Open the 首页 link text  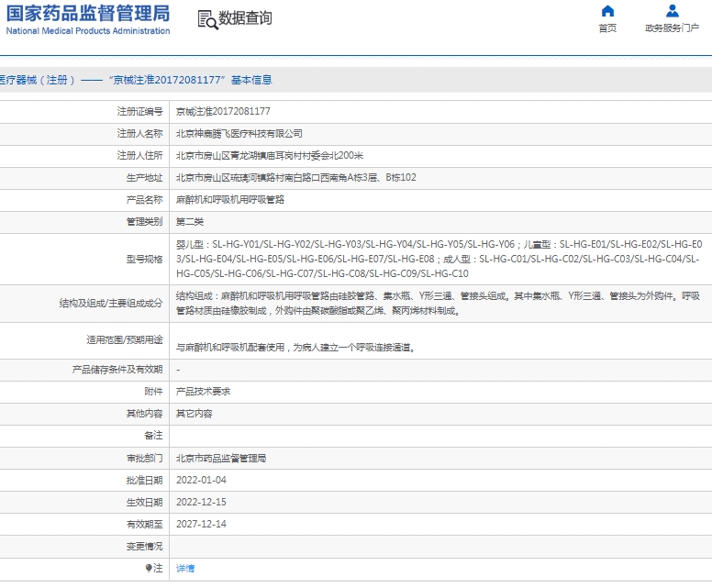click(x=607, y=28)
